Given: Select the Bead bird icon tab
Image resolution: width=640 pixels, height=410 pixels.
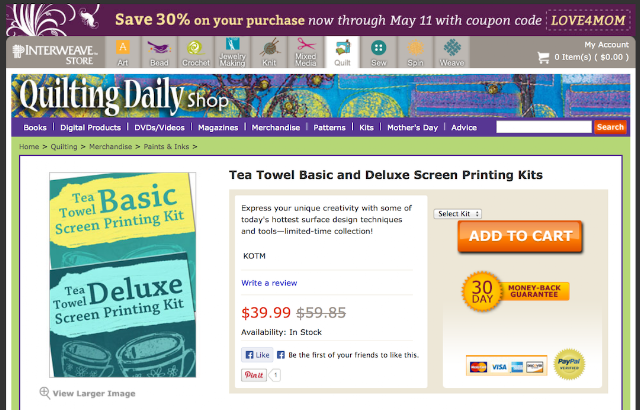Looking at the screenshot, I should (x=159, y=53).
